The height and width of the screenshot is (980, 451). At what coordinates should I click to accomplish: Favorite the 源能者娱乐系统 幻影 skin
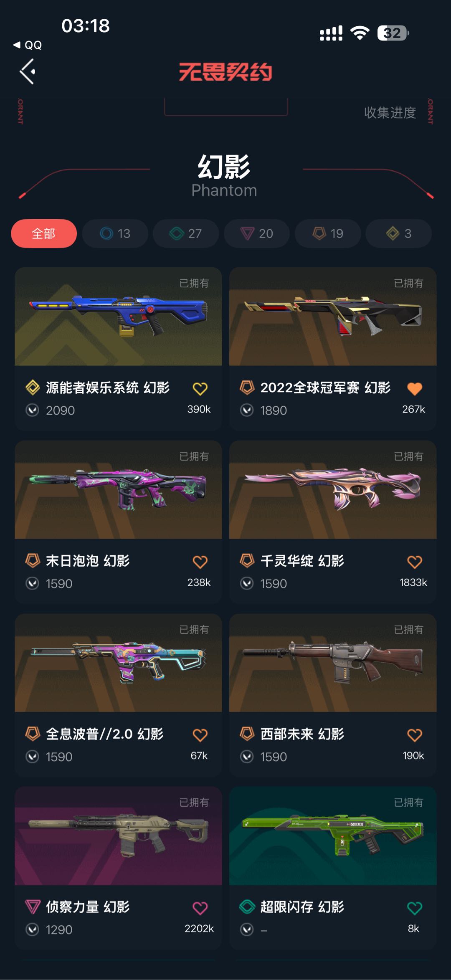[x=200, y=389]
